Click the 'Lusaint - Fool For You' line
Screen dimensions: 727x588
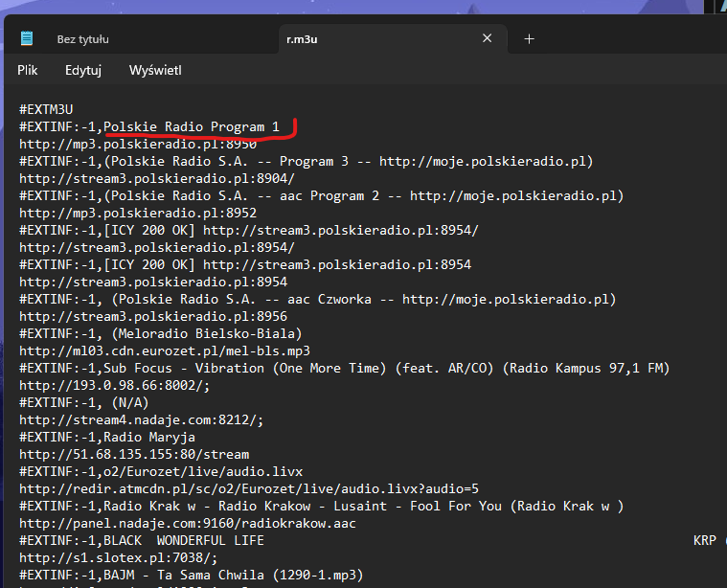tap(321, 506)
